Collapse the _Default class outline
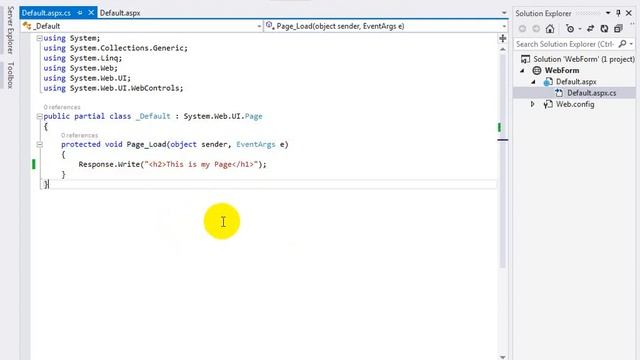 point(39,116)
